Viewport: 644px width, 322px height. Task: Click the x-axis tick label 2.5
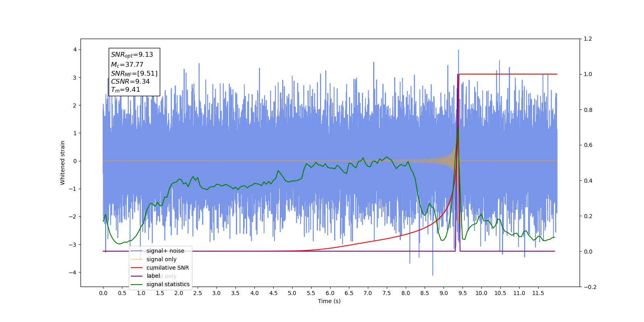pos(198,293)
